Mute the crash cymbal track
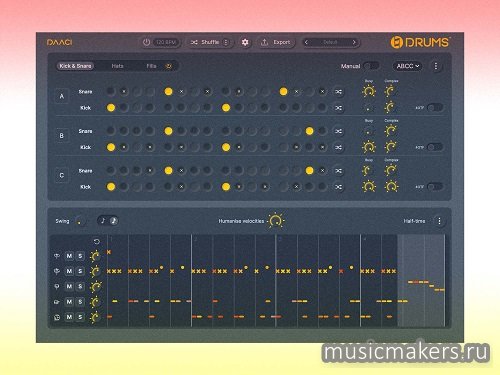 tap(69, 256)
